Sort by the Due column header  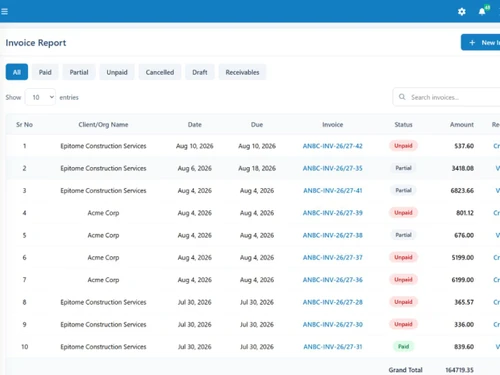(257, 125)
